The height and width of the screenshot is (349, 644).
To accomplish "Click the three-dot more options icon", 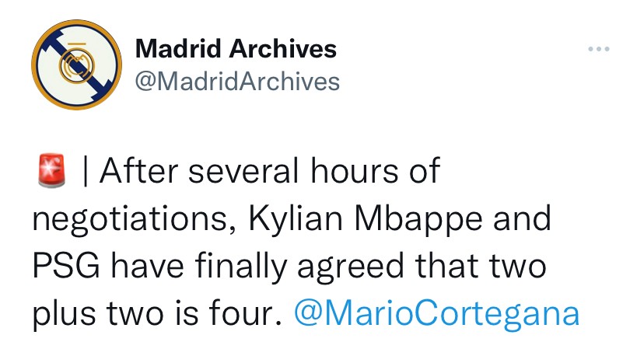I will click(599, 51).
